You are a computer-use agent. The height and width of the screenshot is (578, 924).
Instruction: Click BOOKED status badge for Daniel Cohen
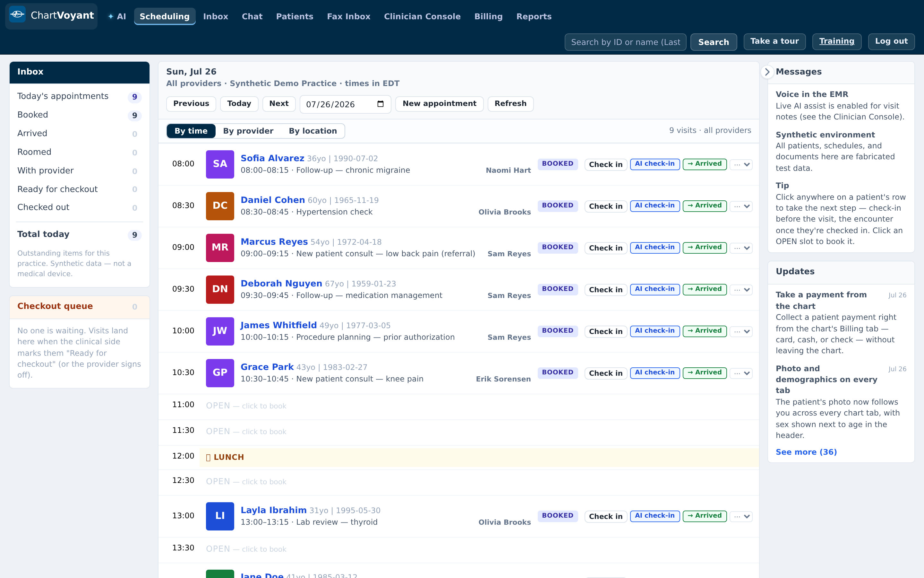point(558,206)
